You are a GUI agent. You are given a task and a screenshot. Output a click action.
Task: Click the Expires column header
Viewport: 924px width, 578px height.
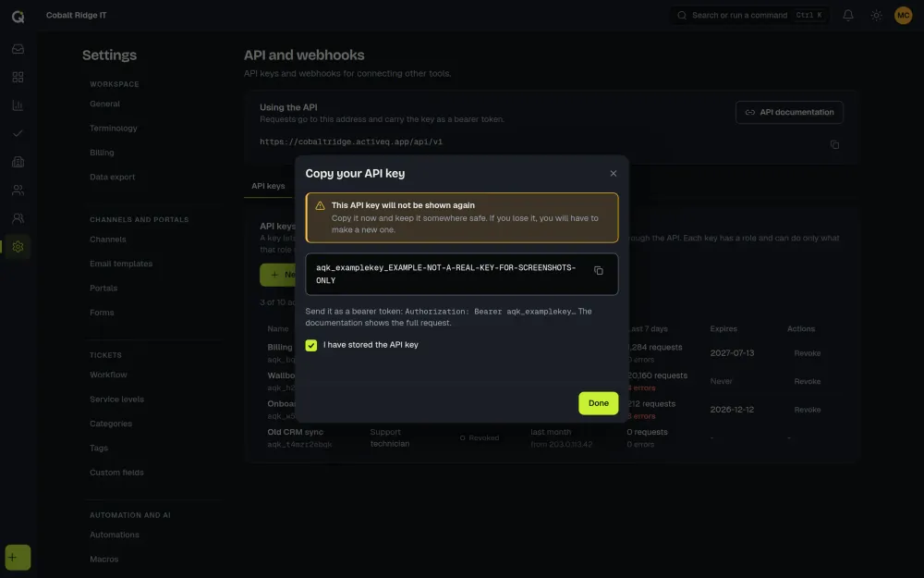(x=723, y=329)
